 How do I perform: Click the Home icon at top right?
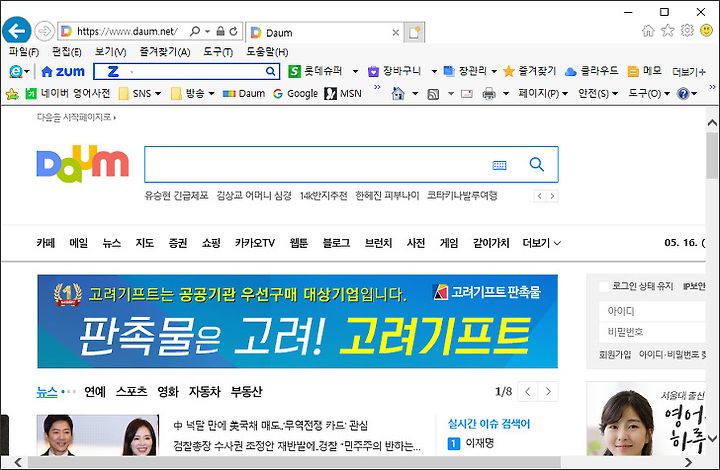(x=648, y=31)
